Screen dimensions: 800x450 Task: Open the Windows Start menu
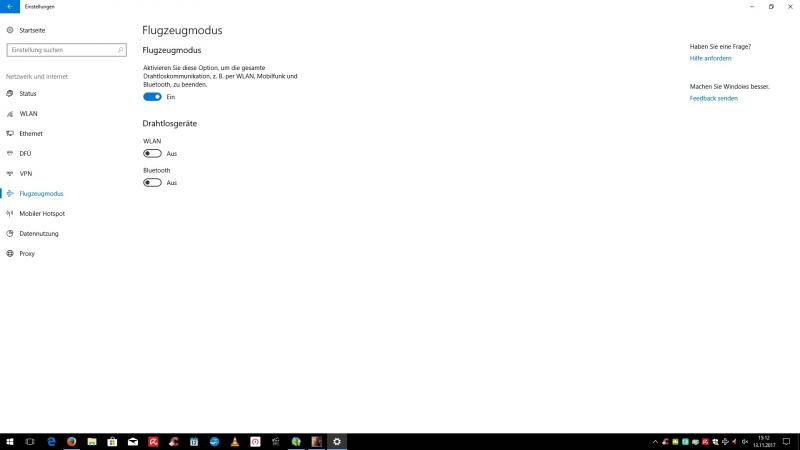tap(9, 441)
